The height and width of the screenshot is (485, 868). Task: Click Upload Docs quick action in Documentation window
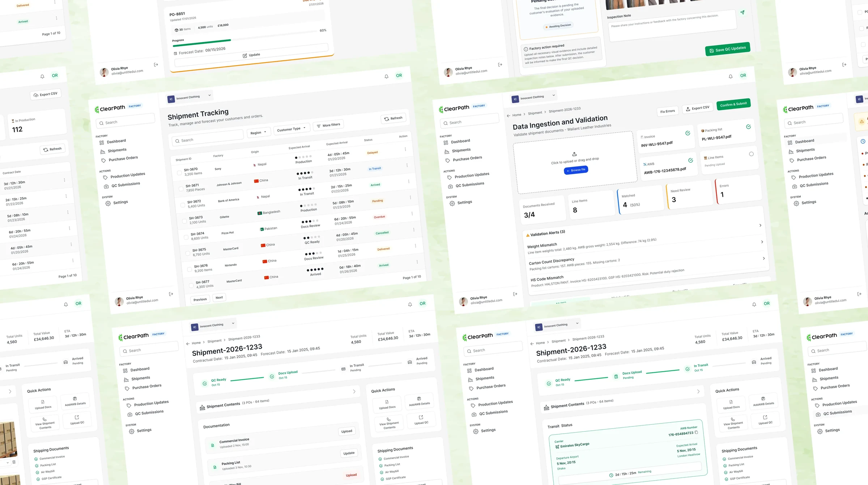coord(387,405)
